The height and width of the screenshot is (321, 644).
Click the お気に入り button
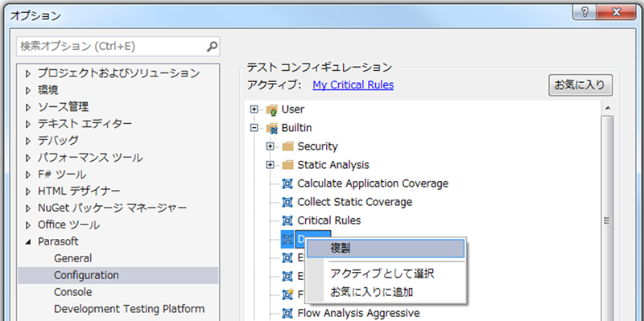point(580,85)
